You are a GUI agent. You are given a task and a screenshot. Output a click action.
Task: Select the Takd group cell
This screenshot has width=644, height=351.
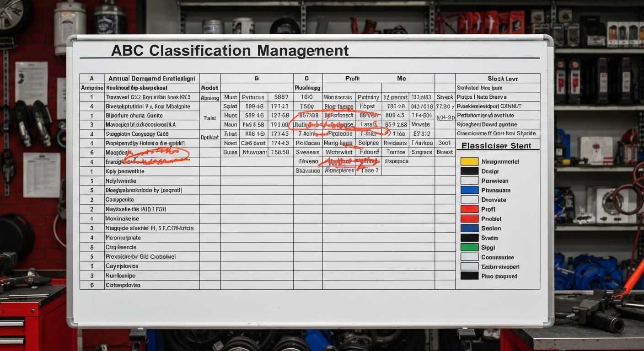(209, 117)
